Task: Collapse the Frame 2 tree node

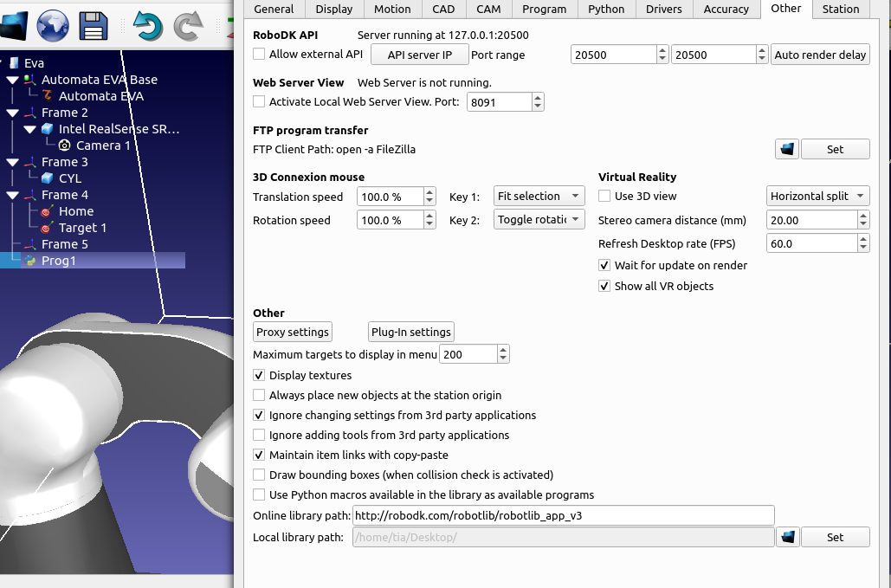Action: click(13, 113)
